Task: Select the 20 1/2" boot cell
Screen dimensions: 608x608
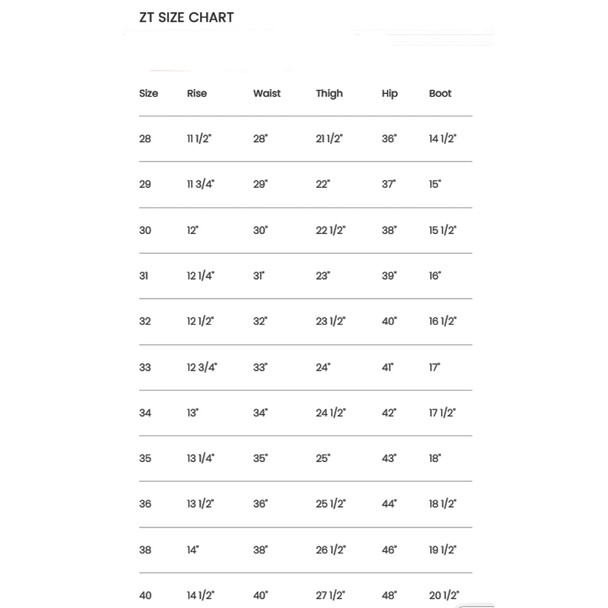Action: (444, 595)
